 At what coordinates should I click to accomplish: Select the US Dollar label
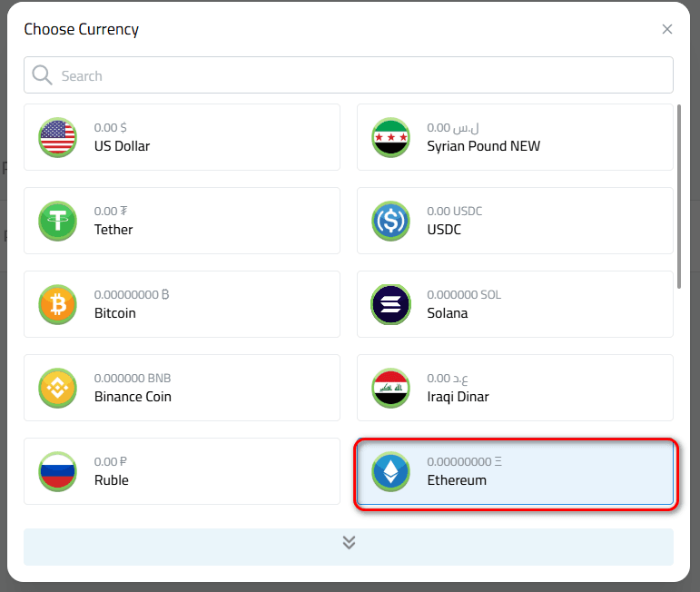(x=122, y=146)
